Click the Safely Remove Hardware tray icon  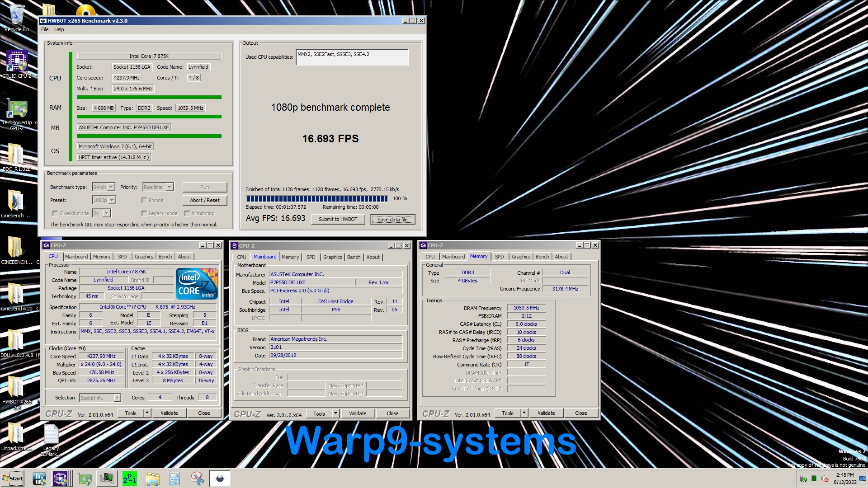pyautogui.click(x=803, y=479)
